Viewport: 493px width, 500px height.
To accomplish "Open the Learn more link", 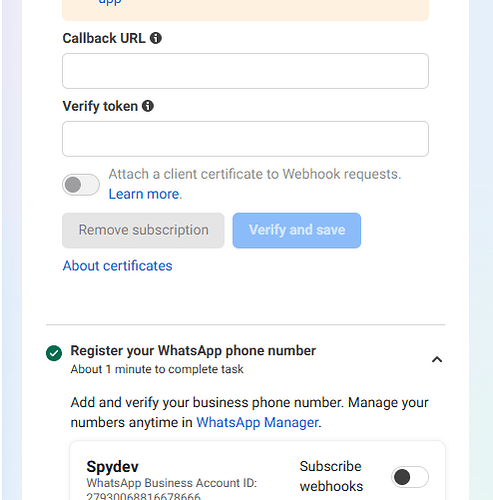I will 144,194.
